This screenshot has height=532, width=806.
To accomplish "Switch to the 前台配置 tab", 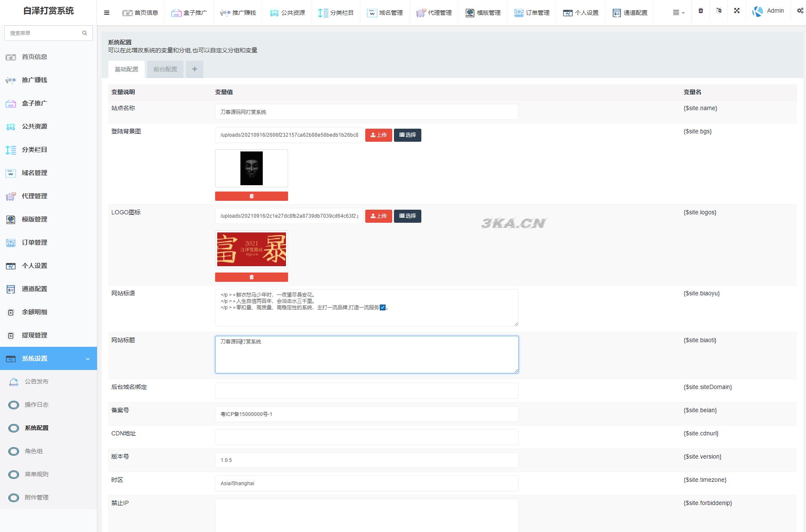I will click(165, 69).
